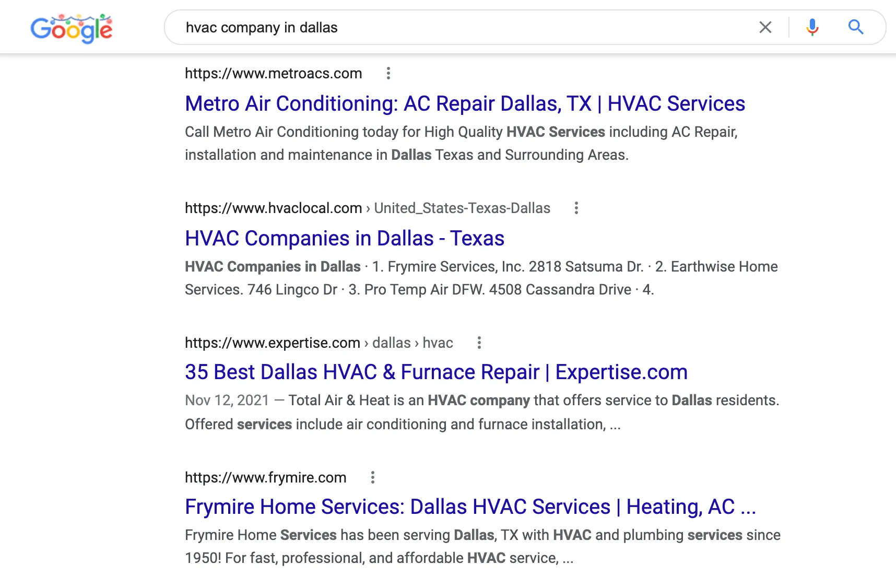Click the https://www.frymire.com URL
896x588 pixels.
265,478
